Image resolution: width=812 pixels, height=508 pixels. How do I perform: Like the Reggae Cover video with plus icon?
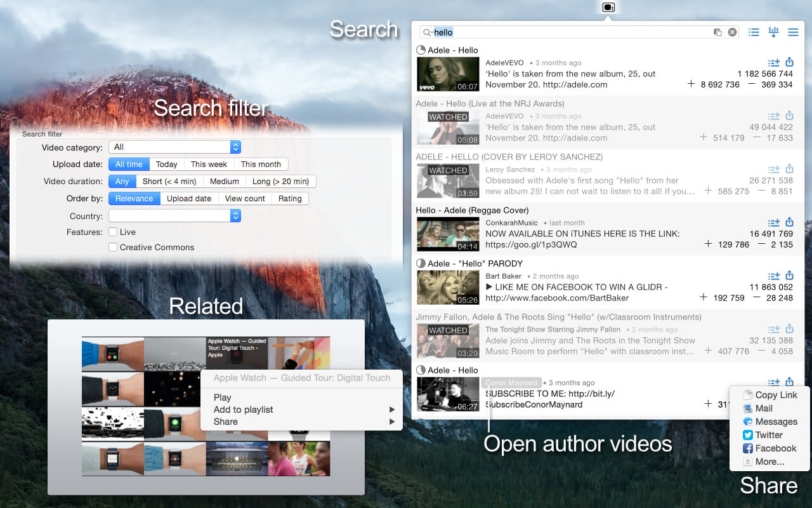pyautogui.click(x=708, y=244)
